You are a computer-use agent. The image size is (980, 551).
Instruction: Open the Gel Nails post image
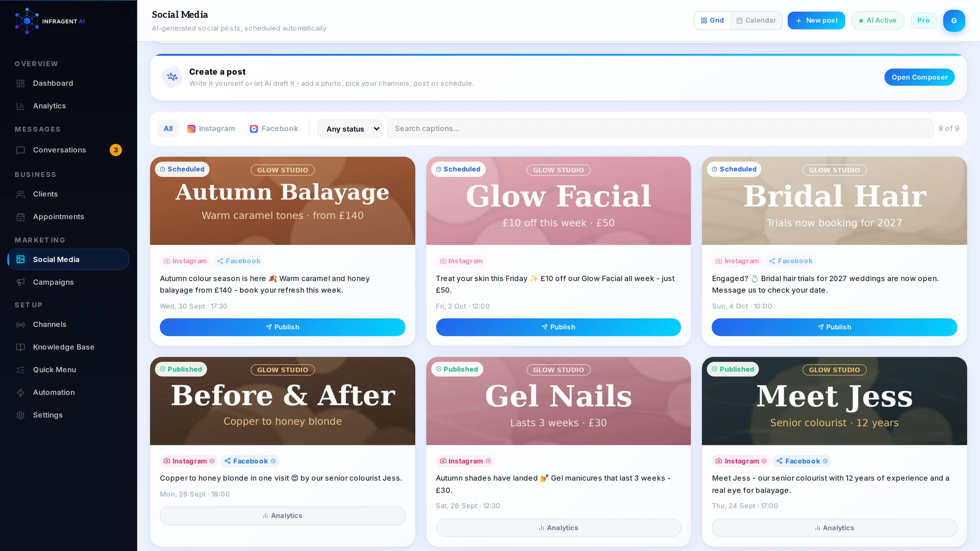tap(558, 401)
